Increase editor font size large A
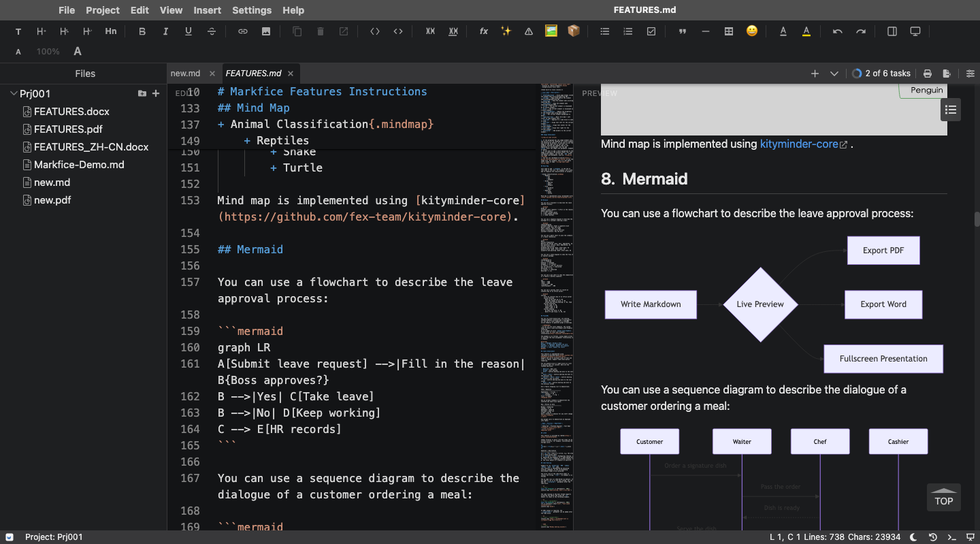 click(78, 52)
